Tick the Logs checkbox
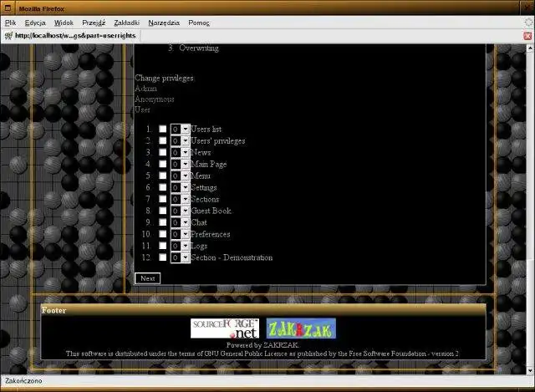 pyautogui.click(x=163, y=246)
